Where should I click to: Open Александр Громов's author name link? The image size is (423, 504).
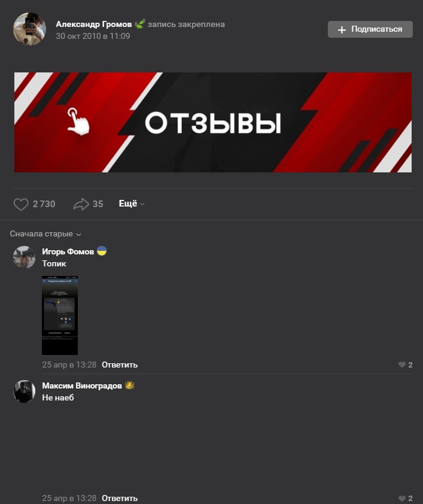(94, 24)
